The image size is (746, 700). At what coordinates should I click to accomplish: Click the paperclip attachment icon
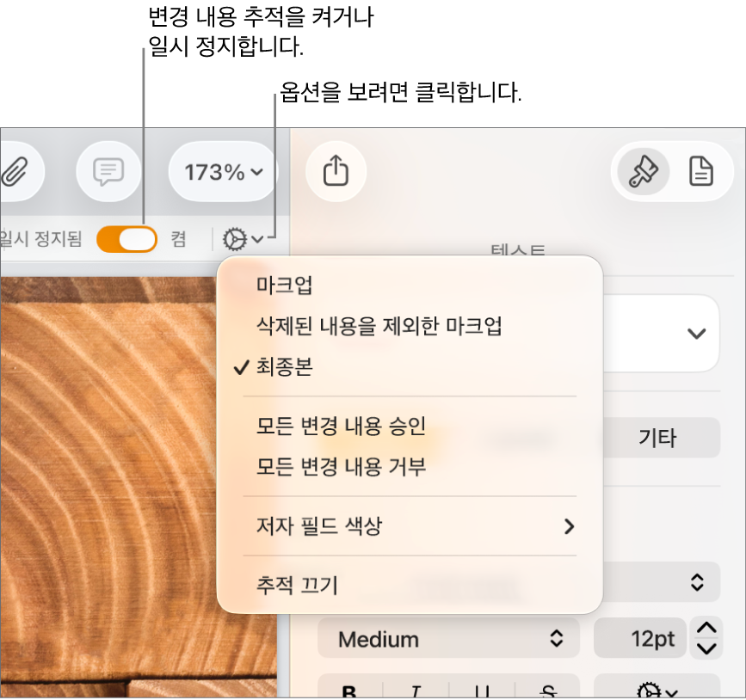click(x=15, y=171)
